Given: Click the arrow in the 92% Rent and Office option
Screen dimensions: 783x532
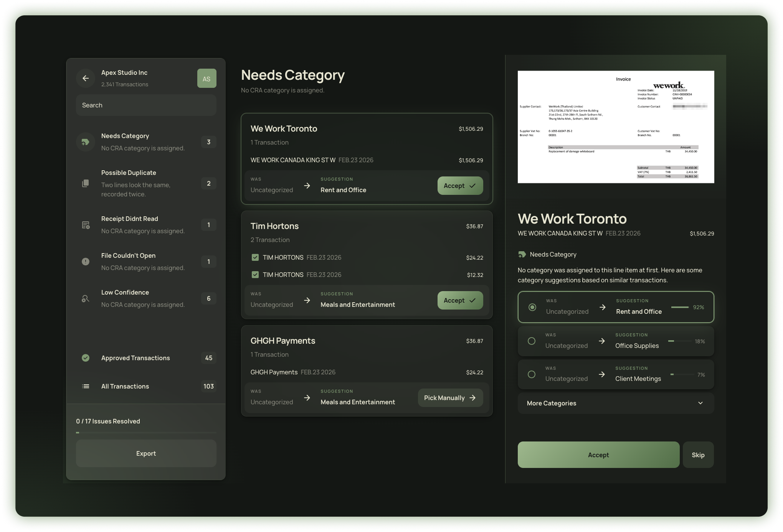Looking at the screenshot, I should [x=603, y=307].
